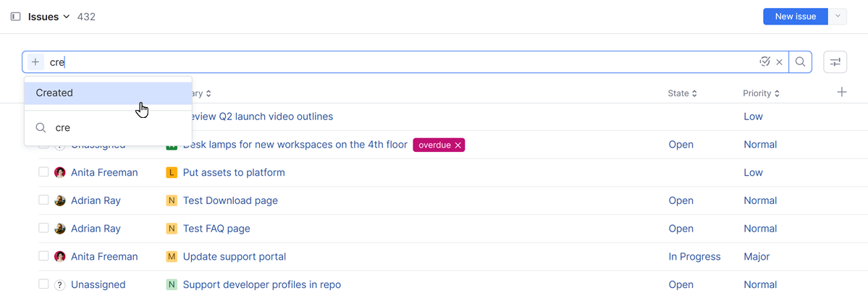The width and height of the screenshot is (868, 293).
Task: Click the query assist checkmark icon
Action: [764, 62]
